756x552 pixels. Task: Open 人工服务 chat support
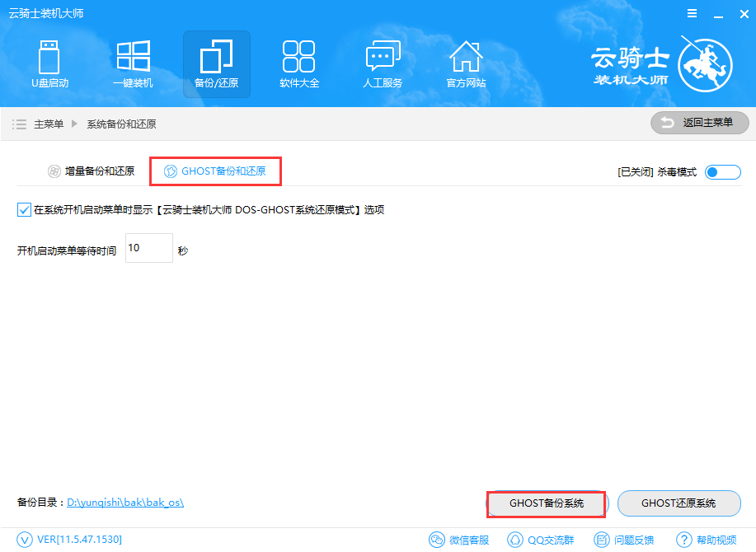[x=383, y=64]
